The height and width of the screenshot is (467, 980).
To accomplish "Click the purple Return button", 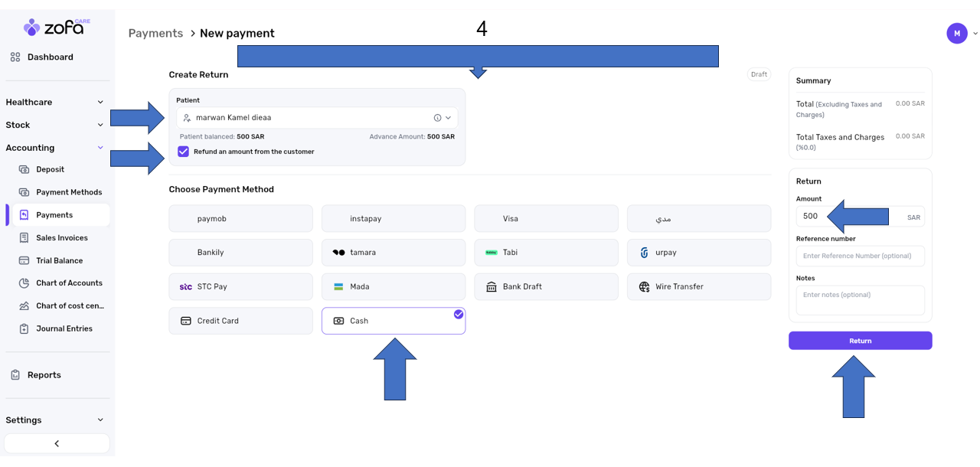I will 860,341.
